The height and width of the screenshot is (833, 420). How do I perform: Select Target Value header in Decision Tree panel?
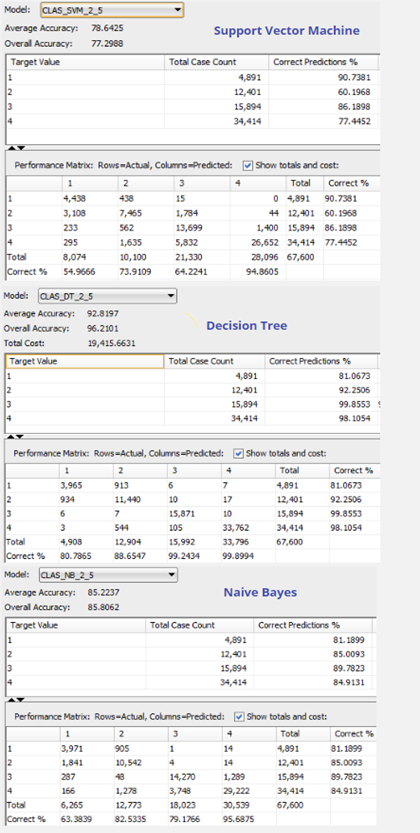84,361
